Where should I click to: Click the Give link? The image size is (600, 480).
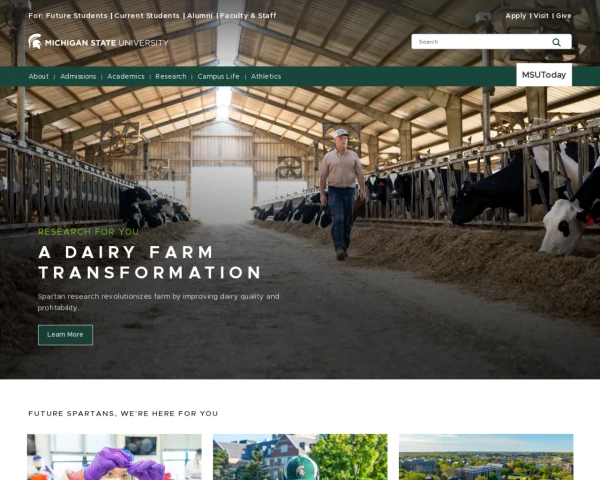(563, 16)
